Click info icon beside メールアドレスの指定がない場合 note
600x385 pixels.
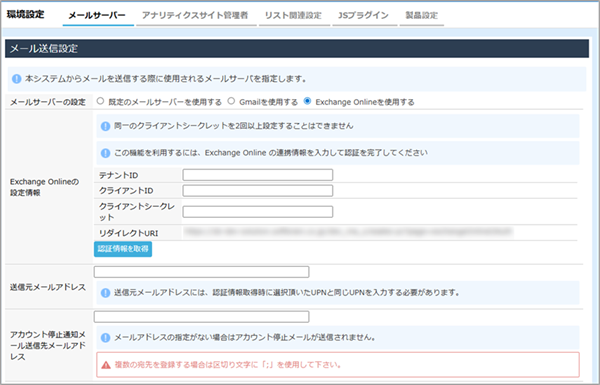[x=105, y=338]
